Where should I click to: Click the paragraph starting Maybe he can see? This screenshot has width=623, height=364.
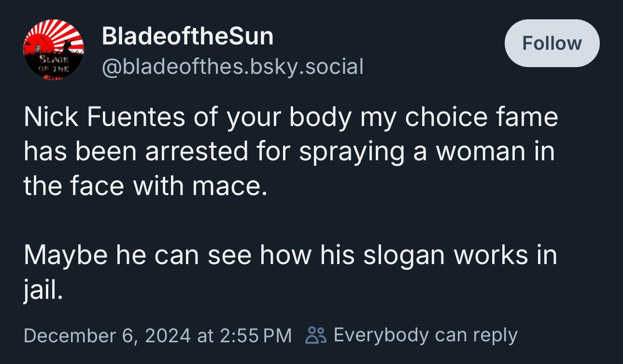coord(290,272)
